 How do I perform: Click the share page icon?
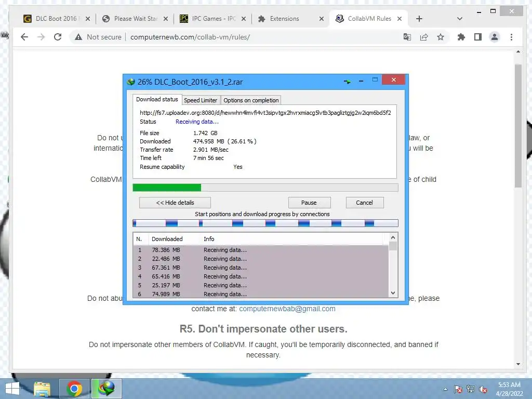[x=424, y=37]
